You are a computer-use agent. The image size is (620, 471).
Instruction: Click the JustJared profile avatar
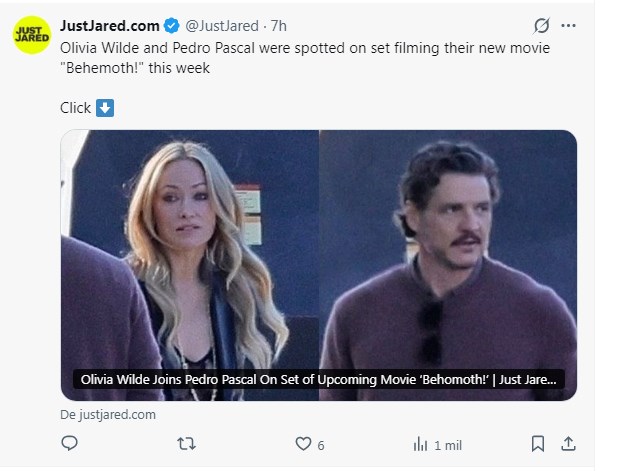[x=32, y=35]
